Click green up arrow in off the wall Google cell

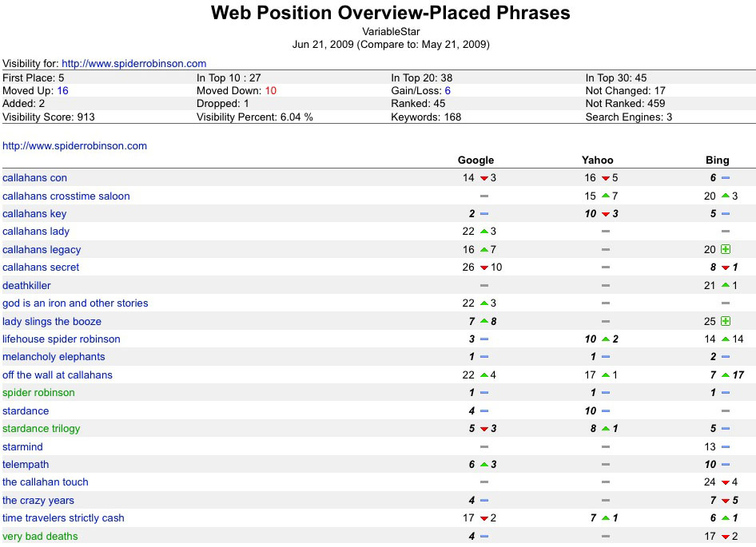coord(484,375)
